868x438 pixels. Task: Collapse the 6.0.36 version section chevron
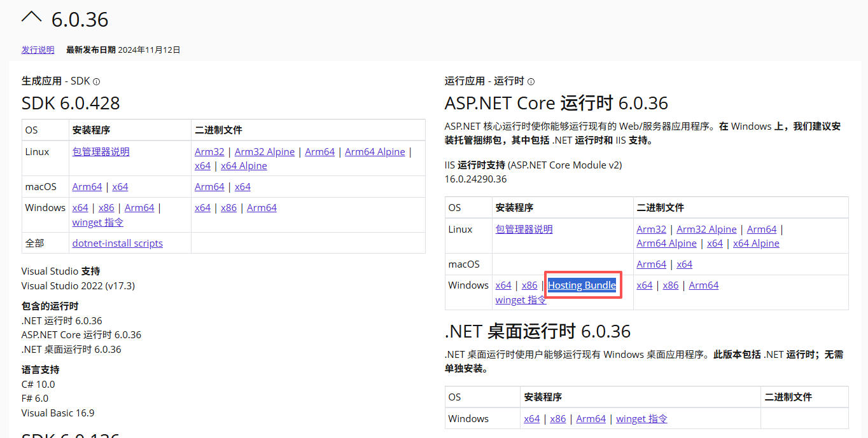click(x=31, y=18)
